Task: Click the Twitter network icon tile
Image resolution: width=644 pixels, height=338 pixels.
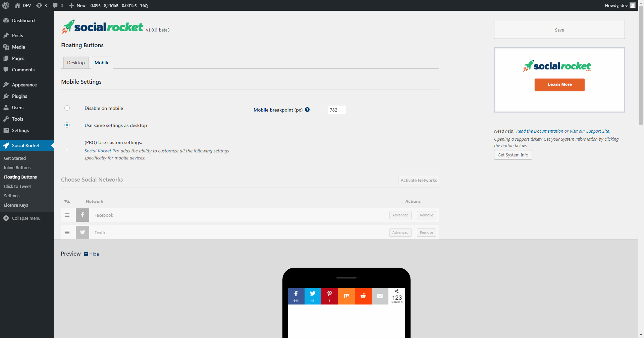Action: click(x=83, y=232)
